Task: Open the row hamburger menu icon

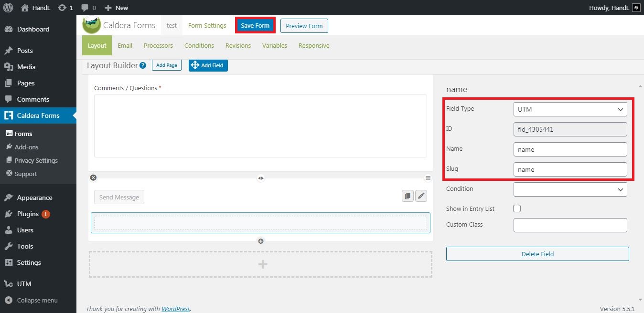Action: 428,178
